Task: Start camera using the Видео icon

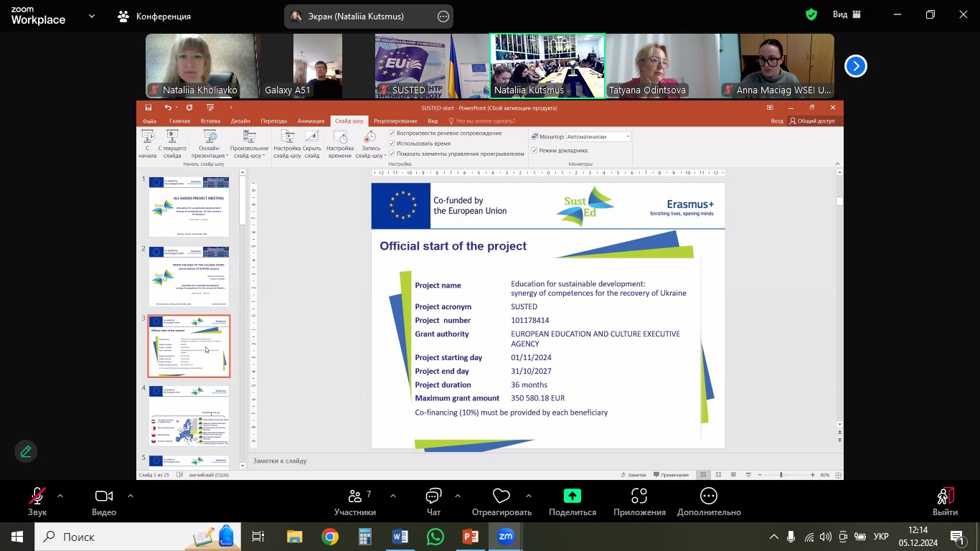Action: click(x=104, y=496)
